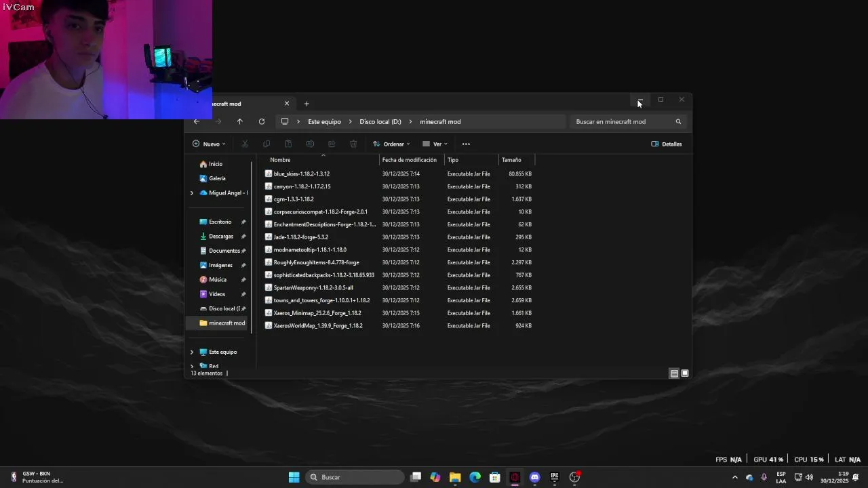This screenshot has width=868, height=488.
Task: Open notifications bell in taskbar
Action: coord(856,477)
